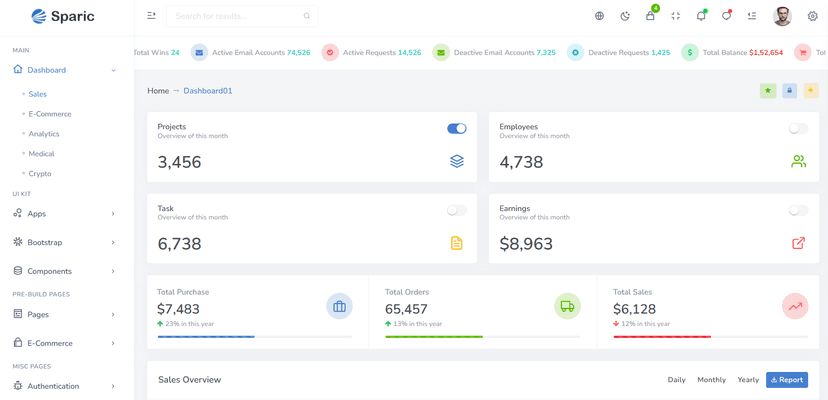Click the Total Balance $1,52,654 value

[x=766, y=53]
